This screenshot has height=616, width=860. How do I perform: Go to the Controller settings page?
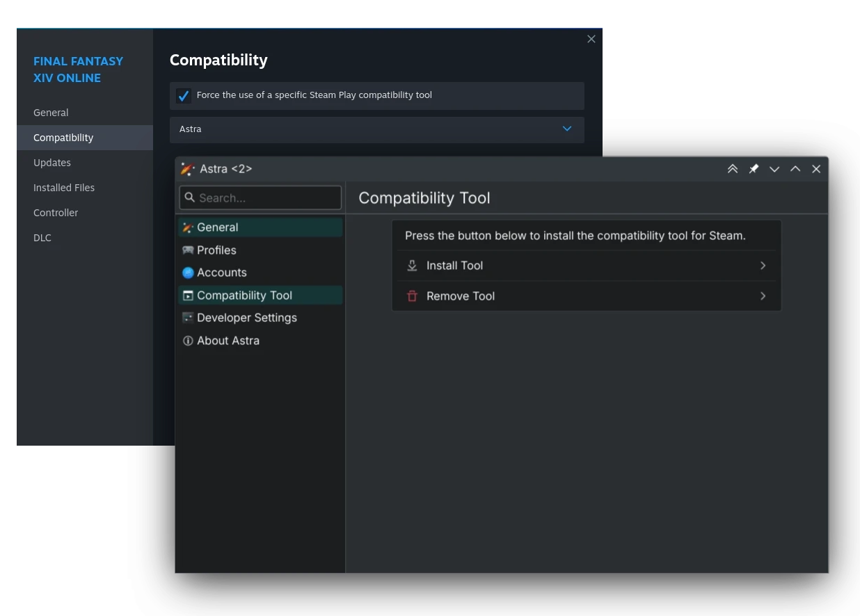coord(56,213)
